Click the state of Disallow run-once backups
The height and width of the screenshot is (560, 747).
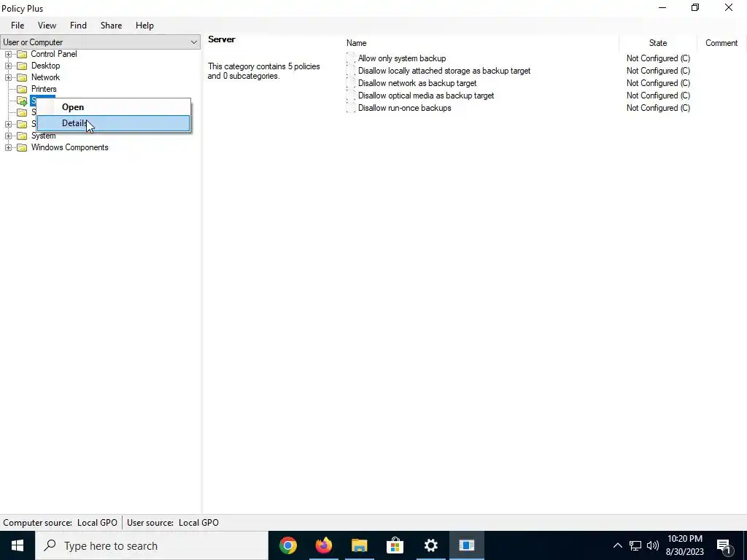(658, 108)
